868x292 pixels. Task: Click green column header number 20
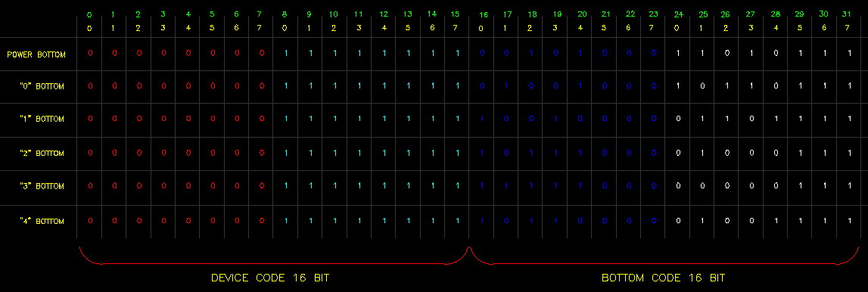point(582,14)
